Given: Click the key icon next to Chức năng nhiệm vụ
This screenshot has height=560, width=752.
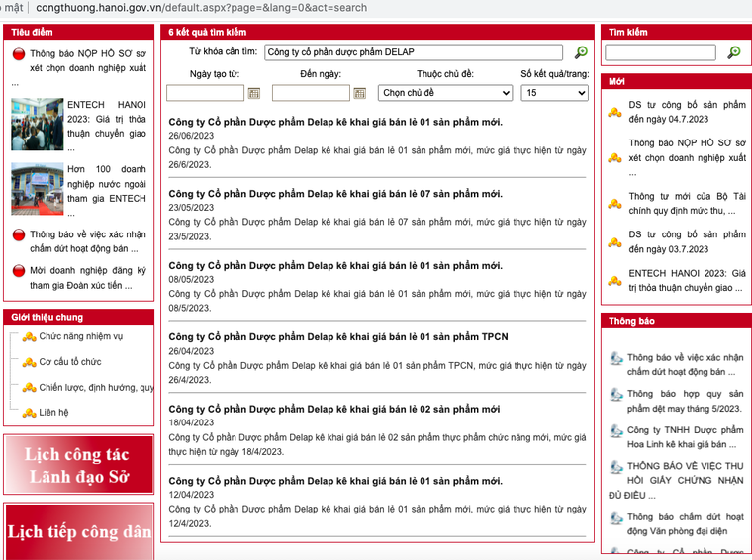Looking at the screenshot, I should 29,337.
